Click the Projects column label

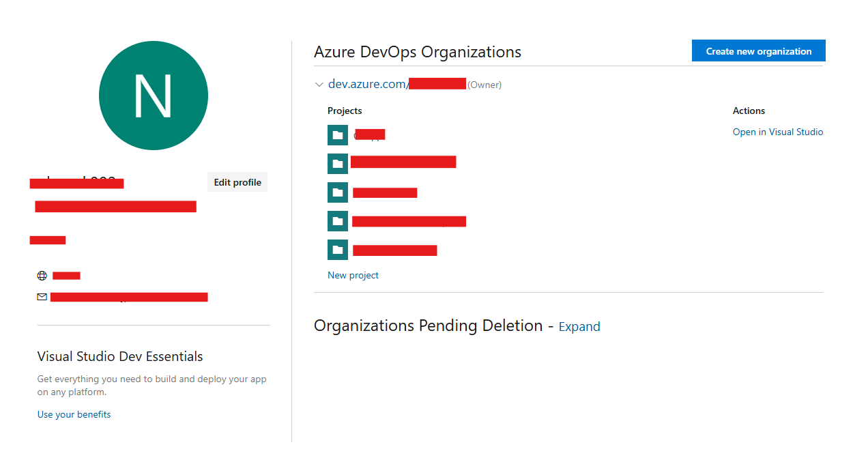345,111
